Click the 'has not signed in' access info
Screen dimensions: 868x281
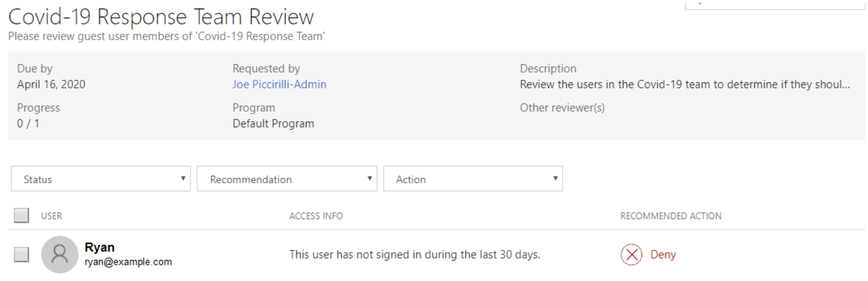coord(415,255)
